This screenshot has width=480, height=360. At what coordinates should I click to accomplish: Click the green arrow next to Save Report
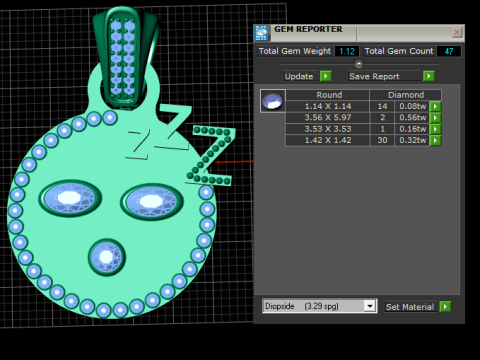429,76
